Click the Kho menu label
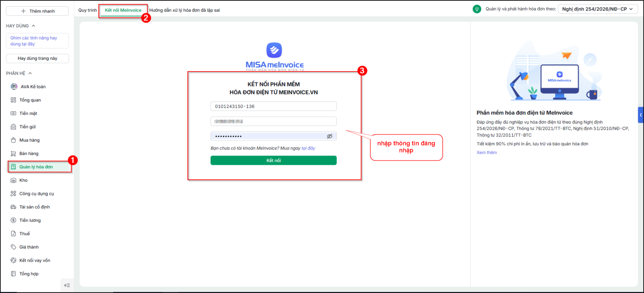The width and height of the screenshot is (644, 293). [x=23, y=180]
